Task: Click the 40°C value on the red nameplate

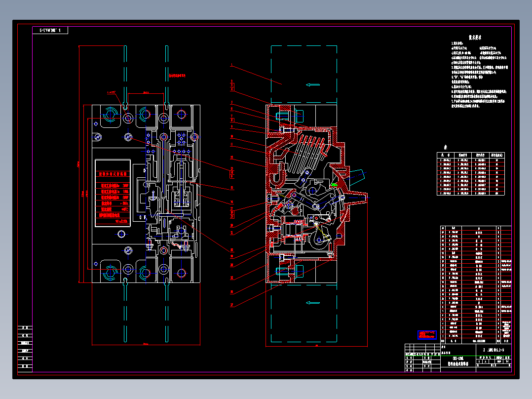Action: (124, 209)
